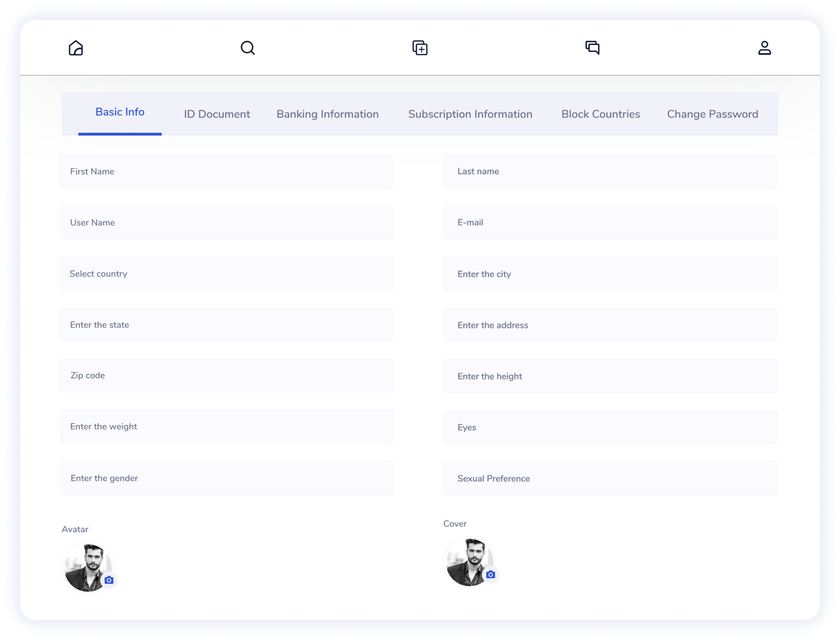Open the Select country dropdown

226,274
